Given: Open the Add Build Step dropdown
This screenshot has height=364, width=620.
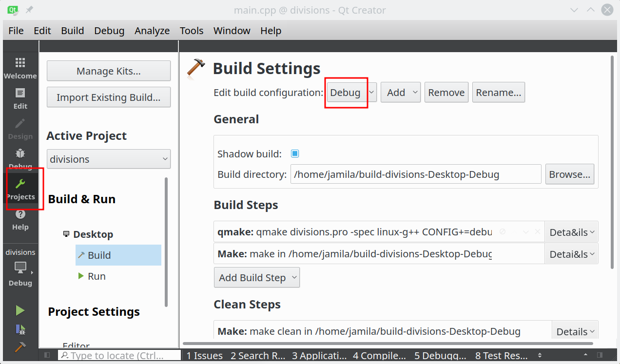Looking at the screenshot, I should (x=257, y=277).
